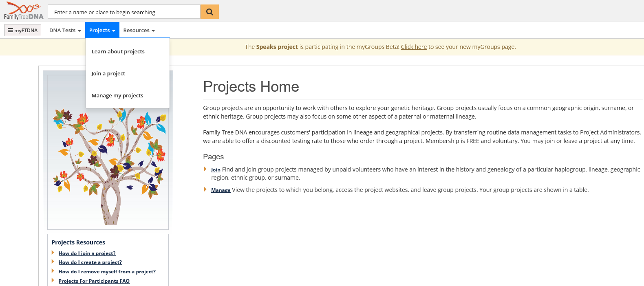Choose Join a project from menu
Screen dimensions: 644x286
click(108, 74)
